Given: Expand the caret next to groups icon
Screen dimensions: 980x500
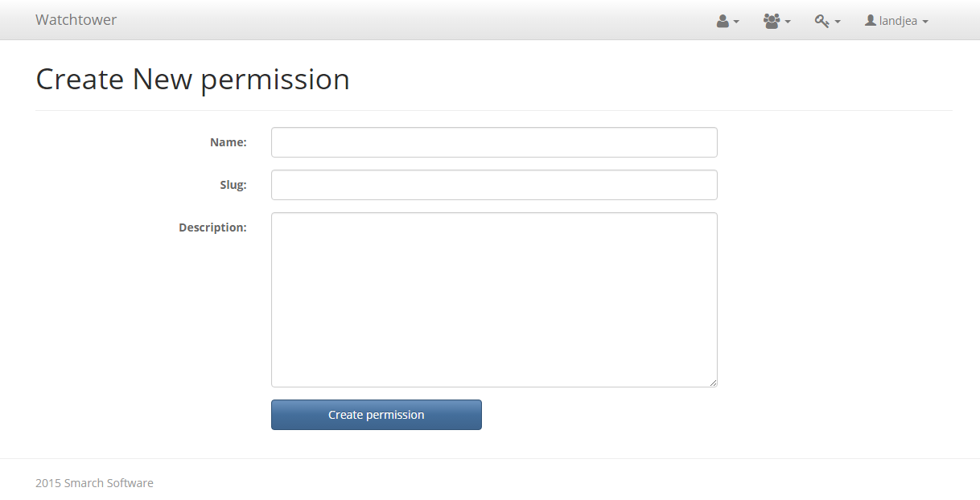Looking at the screenshot, I should click(x=788, y=22).
